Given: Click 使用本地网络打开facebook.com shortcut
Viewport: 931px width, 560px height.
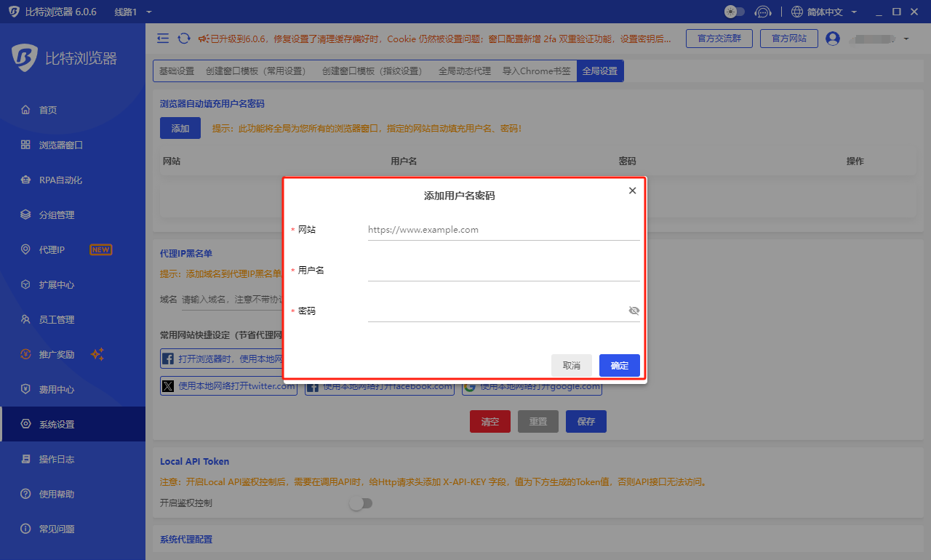Looking at the screenshot, I should 379,386.
